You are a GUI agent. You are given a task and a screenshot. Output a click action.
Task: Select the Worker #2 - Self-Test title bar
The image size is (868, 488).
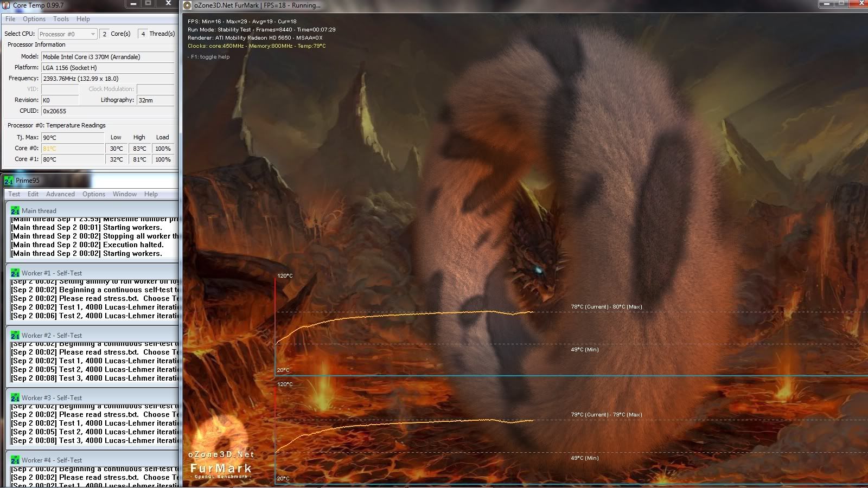93,335
